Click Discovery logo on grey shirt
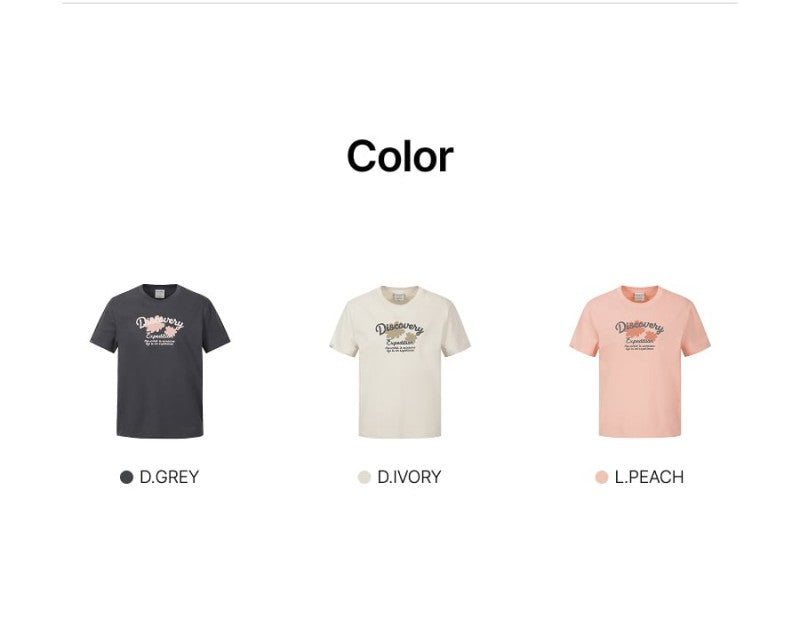 [160, 323]
